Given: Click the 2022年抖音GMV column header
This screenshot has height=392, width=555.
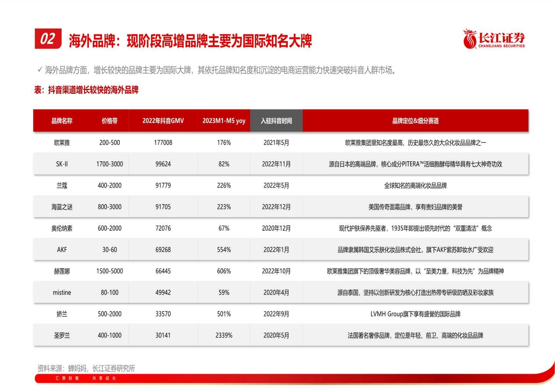Looking at the screenshot, I should point(163,120).
